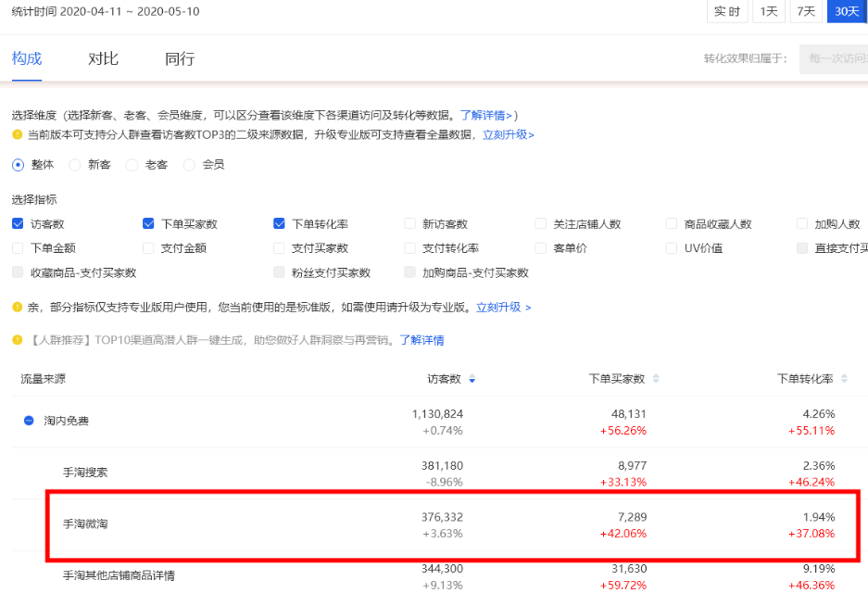Open the 了解详情> link in dimension hint
Screen dimensions: 868x593
[486, 116]
